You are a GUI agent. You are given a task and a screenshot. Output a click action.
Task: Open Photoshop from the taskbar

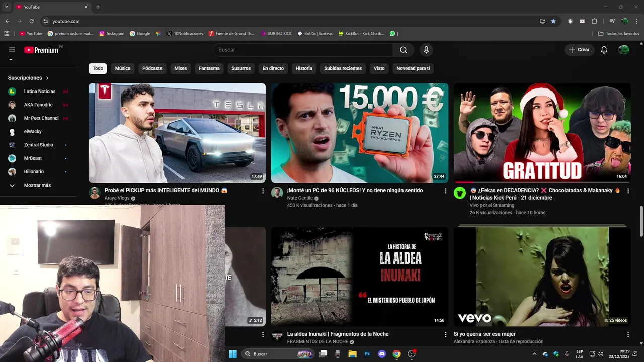pos(367,354)
